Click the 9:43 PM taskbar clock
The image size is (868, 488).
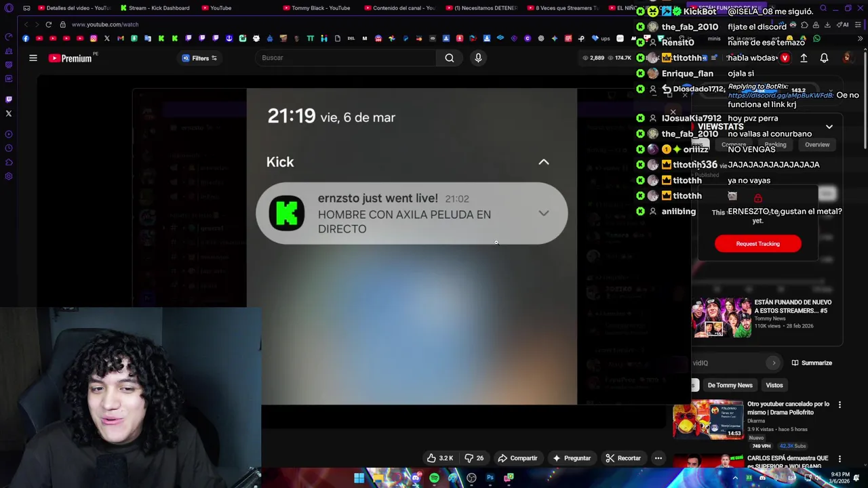(x=840, y=478)
